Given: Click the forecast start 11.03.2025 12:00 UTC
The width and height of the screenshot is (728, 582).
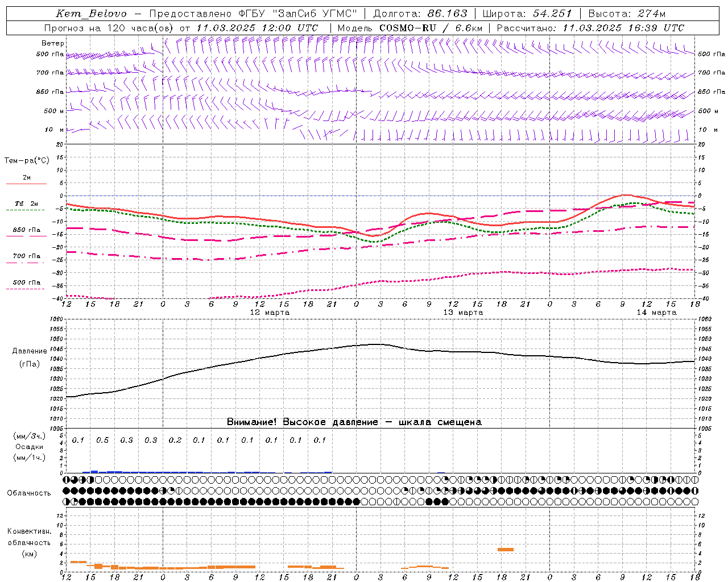Looking at the screenshot, I should [x=257, y=28].
